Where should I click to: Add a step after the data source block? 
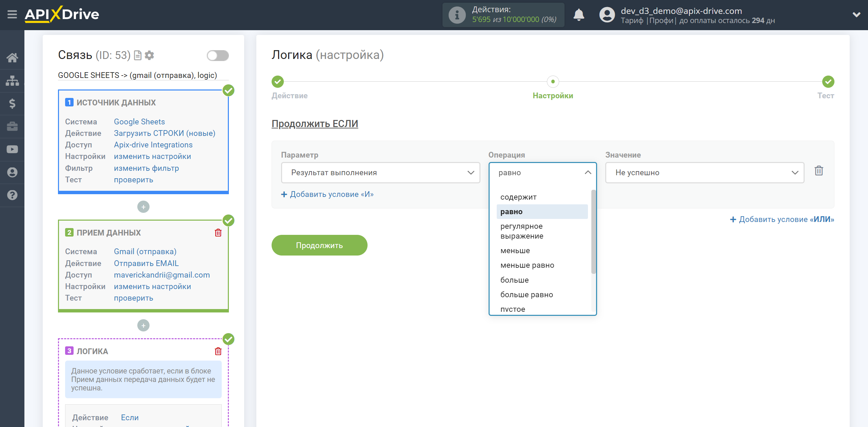pos(143,207)
